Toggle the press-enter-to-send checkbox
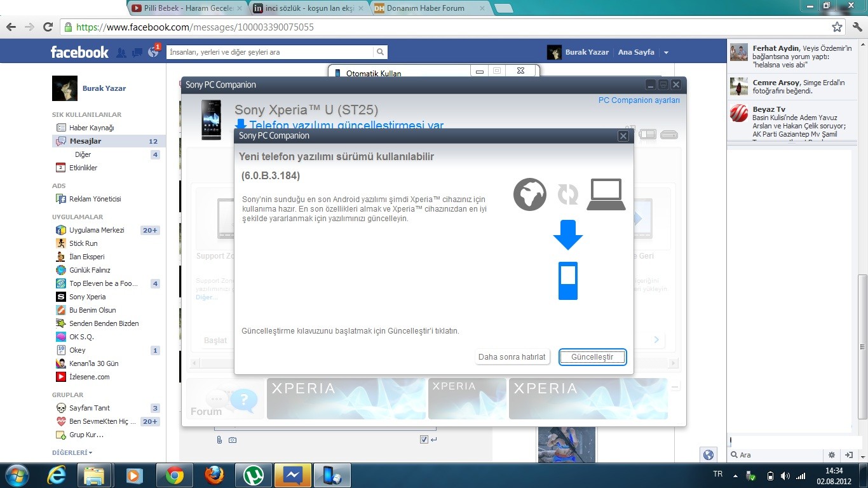 (424, 439)
